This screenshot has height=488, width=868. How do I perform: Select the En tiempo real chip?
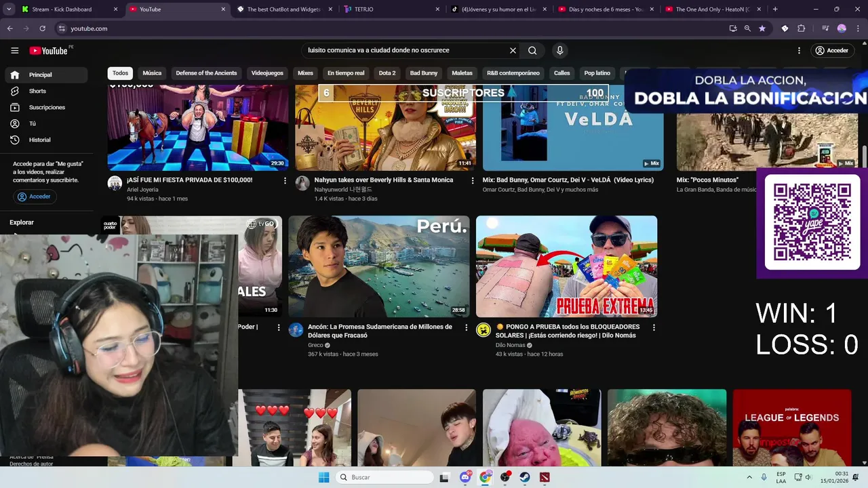click(x=346, y=73)
